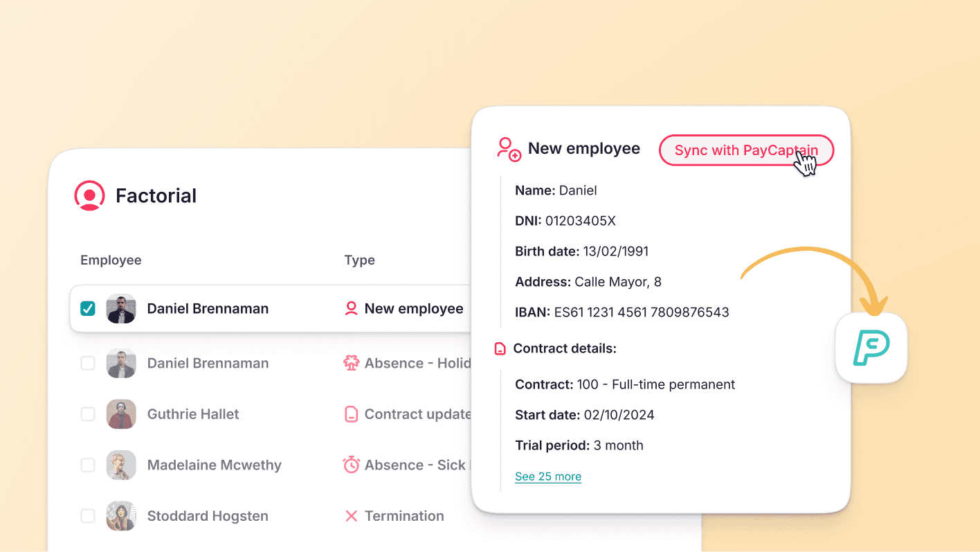The height and width of the screenshot is (552, 980).
Task: Select the Employee column header
Action: point(111,260)
